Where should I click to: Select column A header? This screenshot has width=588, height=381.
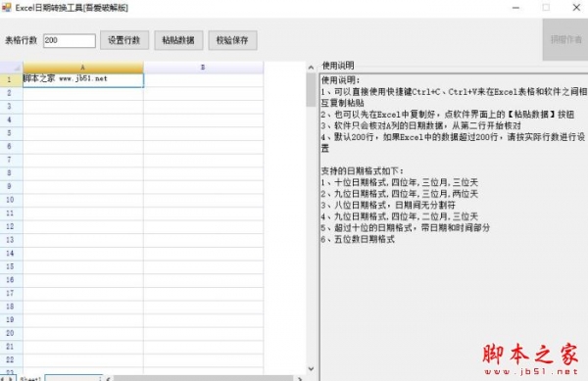(83, 68)
